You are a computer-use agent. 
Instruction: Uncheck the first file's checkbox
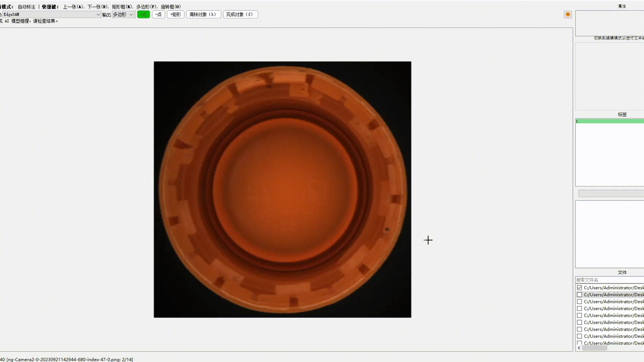579,288
